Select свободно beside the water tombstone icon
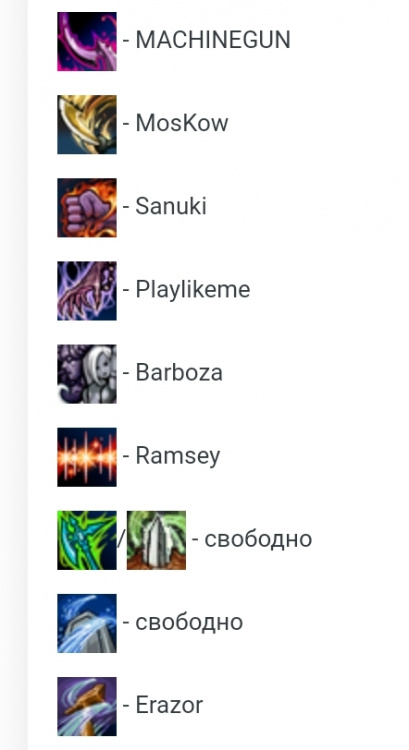 [x=189, y=622]
